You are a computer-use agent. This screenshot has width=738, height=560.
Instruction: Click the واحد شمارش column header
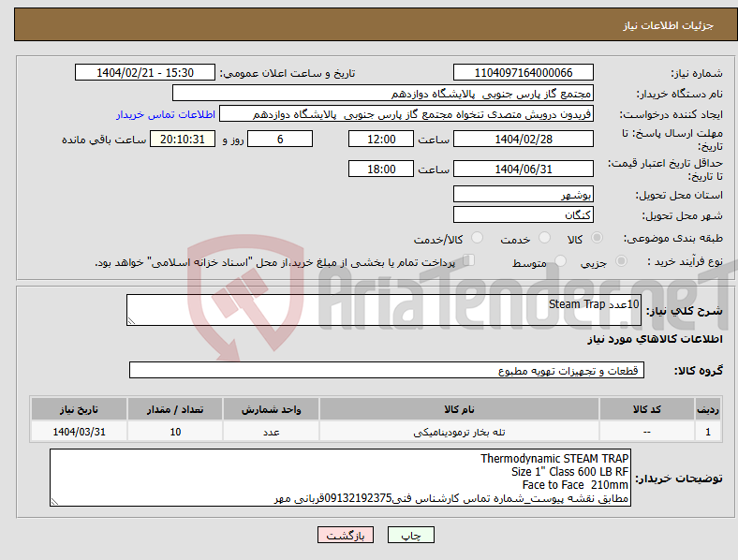(x=271, y=409)
